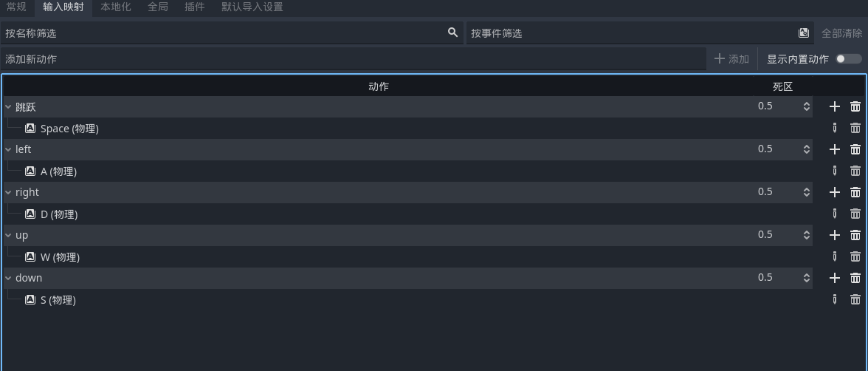Switch to the 本地化 tab
The width and height of the screenshot is (868, 371).
click(x=116, y=7)
